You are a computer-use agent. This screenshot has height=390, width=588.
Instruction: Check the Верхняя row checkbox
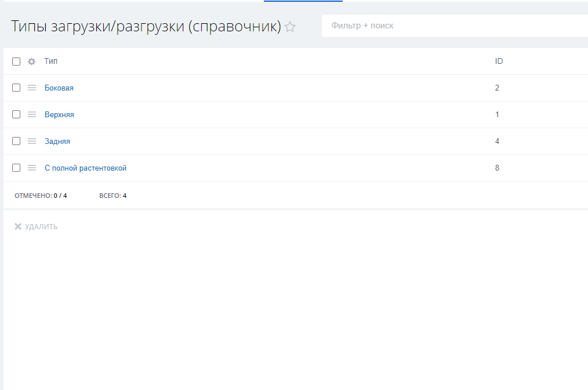point(16,114)
